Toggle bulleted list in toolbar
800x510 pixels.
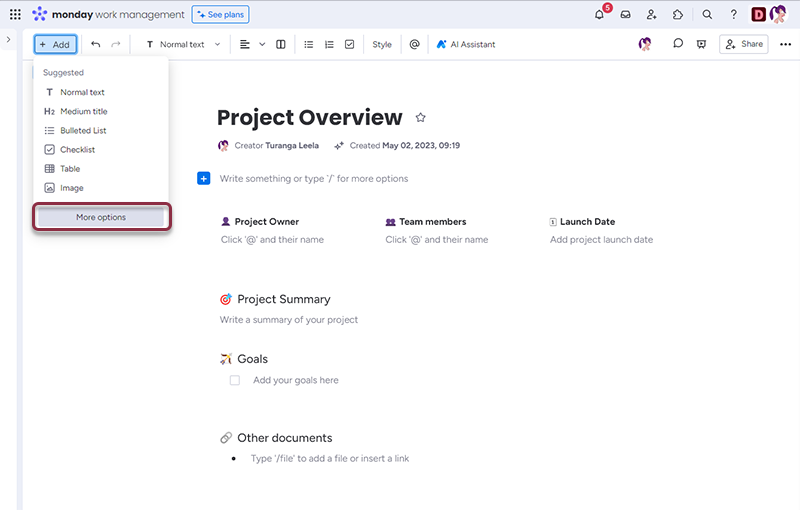tap(308, 44)
